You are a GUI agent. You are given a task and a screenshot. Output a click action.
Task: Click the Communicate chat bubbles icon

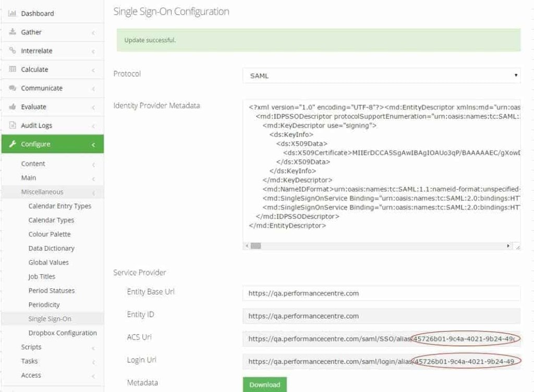click(x=13, y=88)
